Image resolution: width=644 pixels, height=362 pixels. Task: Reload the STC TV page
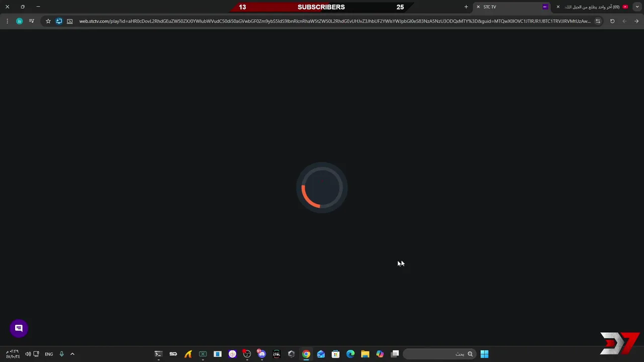click(612, 21)
